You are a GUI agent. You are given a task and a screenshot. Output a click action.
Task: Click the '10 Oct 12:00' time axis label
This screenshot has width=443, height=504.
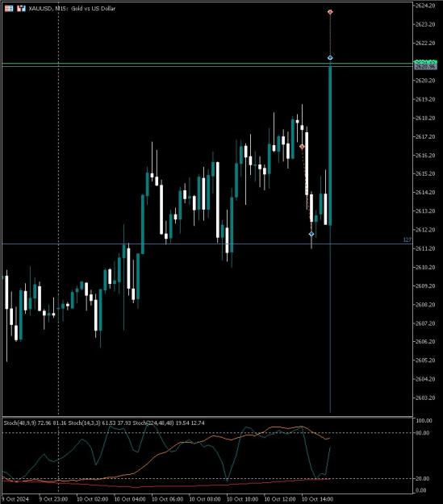(280, 499)
